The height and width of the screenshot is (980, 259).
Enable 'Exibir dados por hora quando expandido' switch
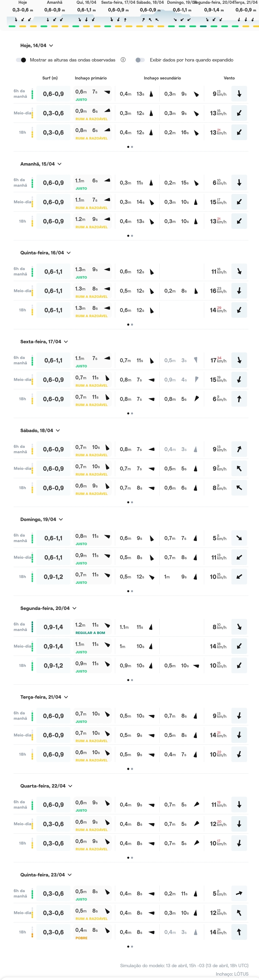[140, 60]
